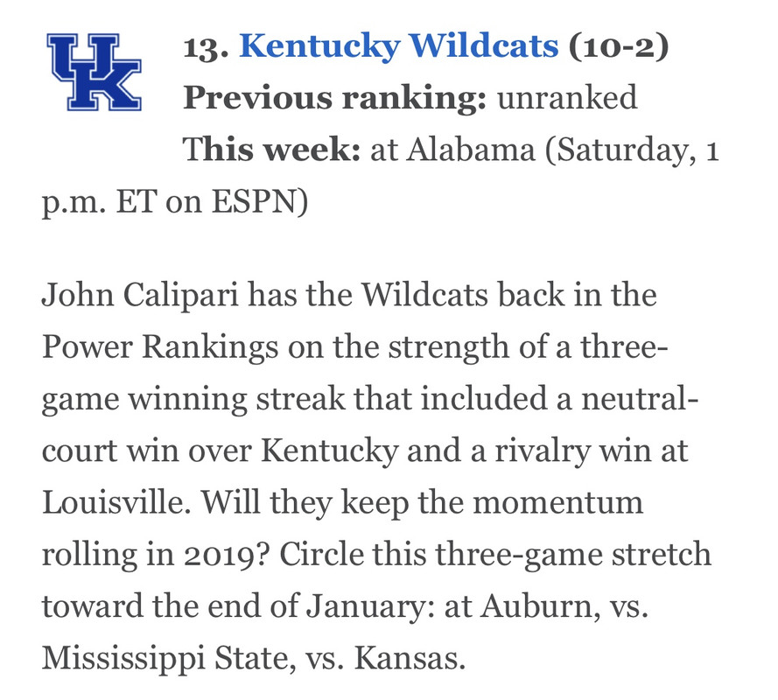Open the Kentucky Wildcats team link
This screenshot has height=700, width=778.
tap(399, 46)
